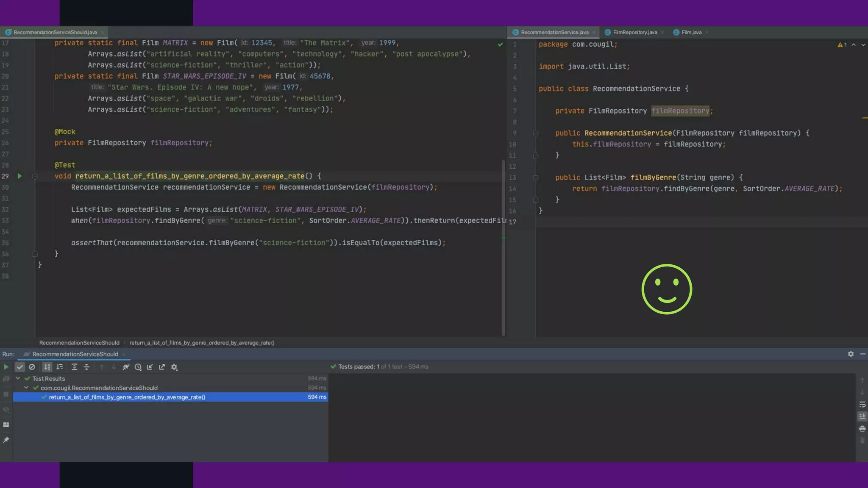Open the test history clock icon
Viewport: 868px width, 488px height.
pyautogui.click(x=138, y=367)
